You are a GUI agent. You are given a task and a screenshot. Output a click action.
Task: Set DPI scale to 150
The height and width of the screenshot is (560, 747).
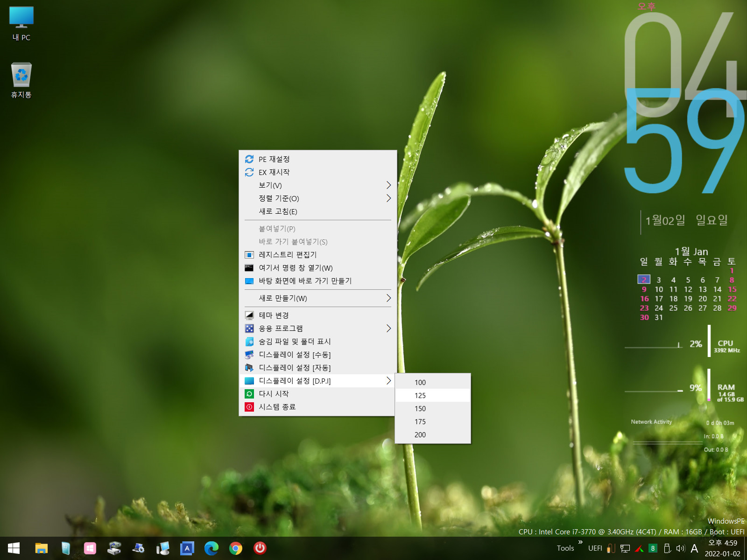(x=432, y=408)
